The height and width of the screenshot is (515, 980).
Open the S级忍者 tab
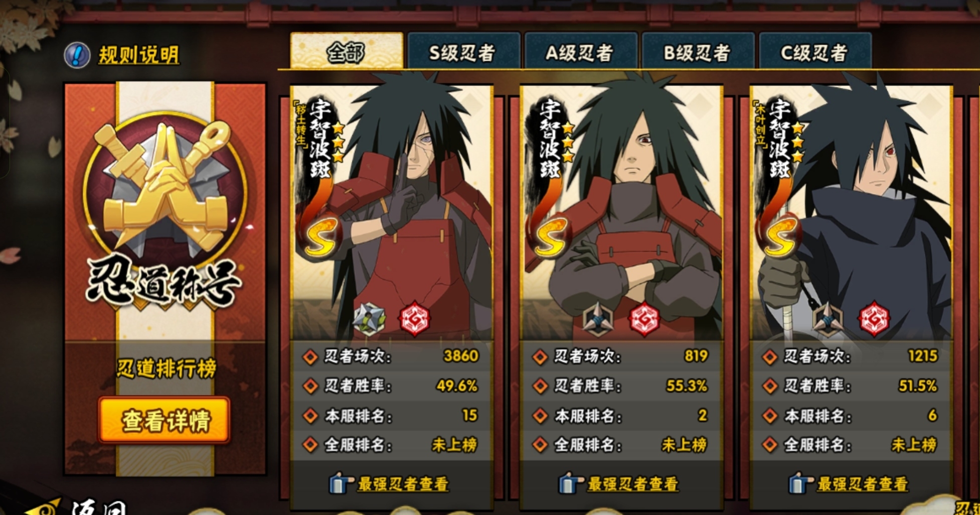(x=463, y=52)
